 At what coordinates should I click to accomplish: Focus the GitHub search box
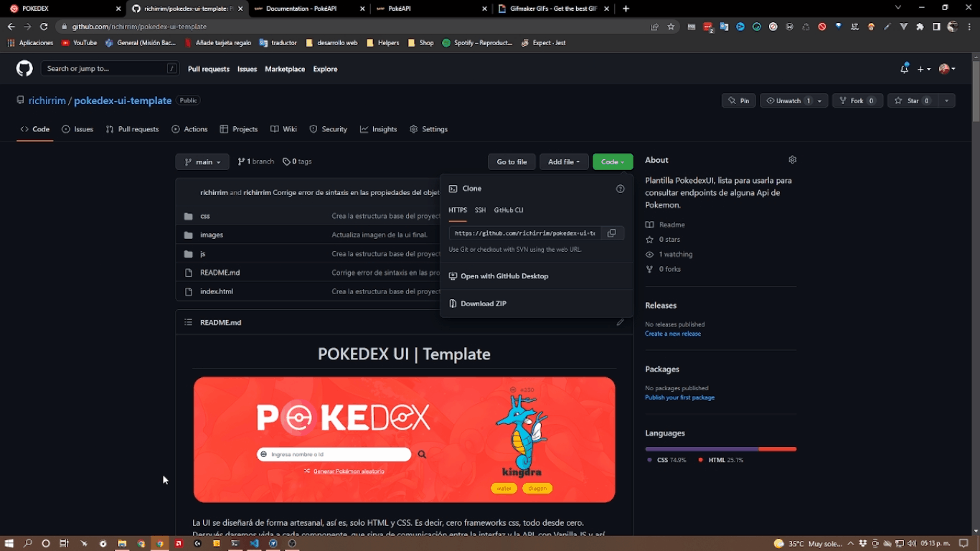pos(110,69)
